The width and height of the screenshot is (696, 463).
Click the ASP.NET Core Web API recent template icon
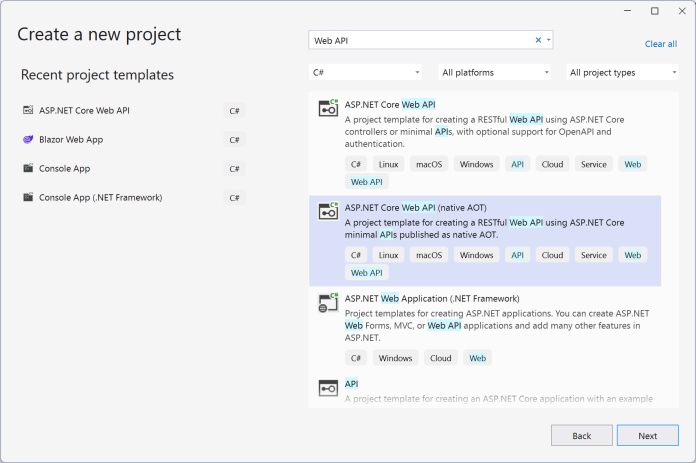(28, 110)
